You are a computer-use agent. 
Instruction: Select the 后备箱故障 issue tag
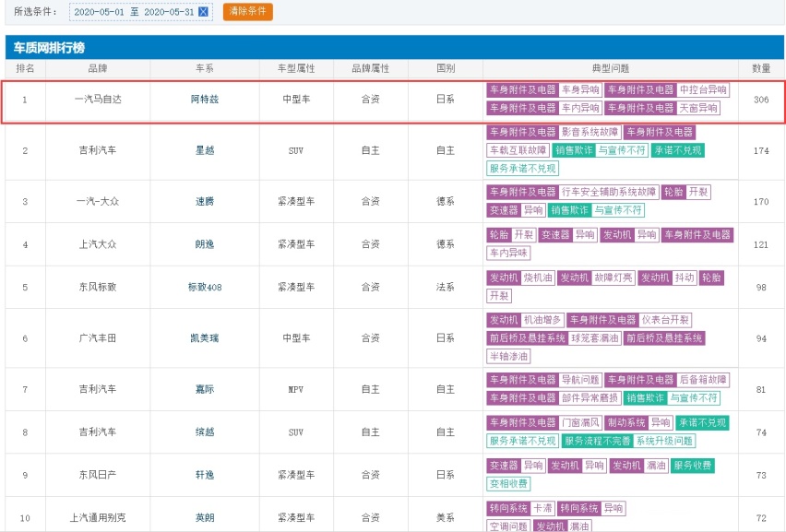coord(703,380)
